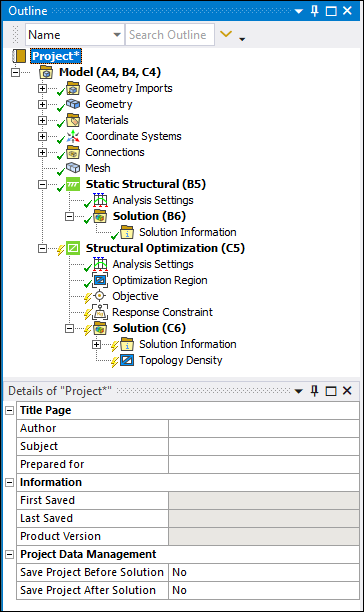Select the Mesh tree label
364x612 pixels.
coord(98,168)
